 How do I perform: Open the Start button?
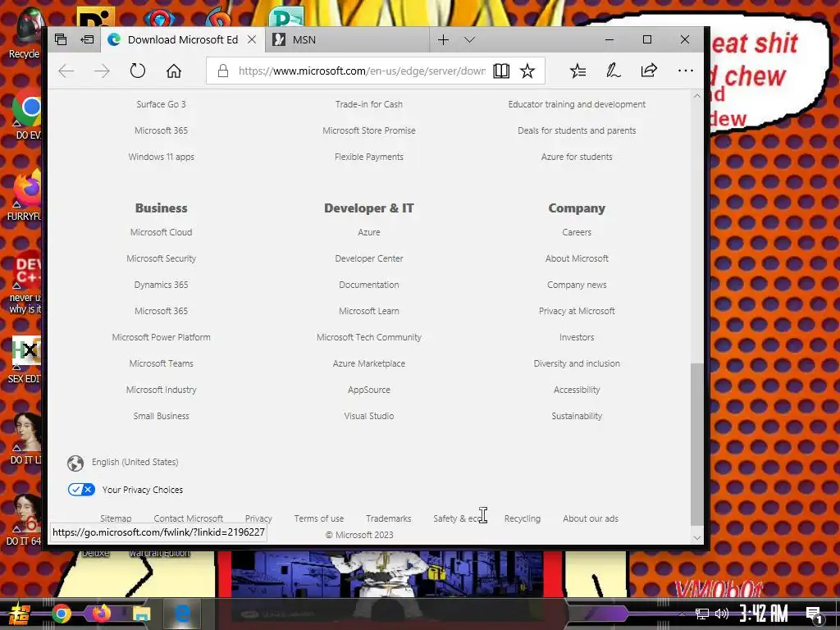point(18,614)
